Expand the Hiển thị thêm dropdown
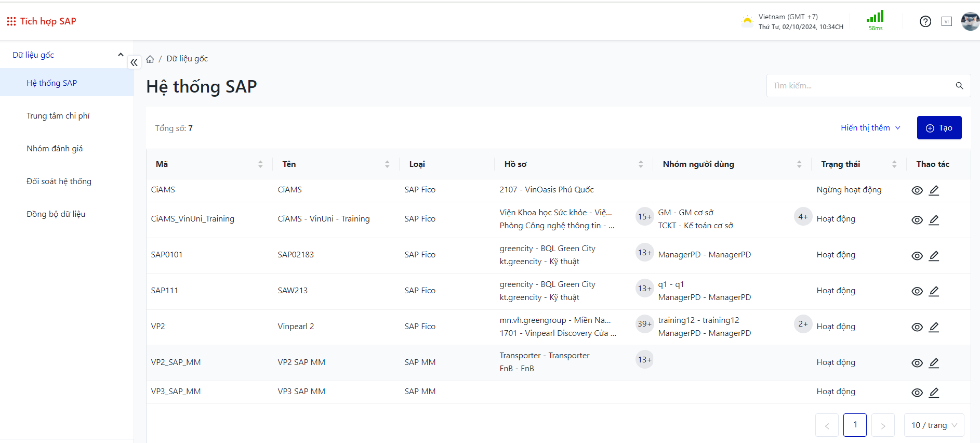 pos(870,128)
